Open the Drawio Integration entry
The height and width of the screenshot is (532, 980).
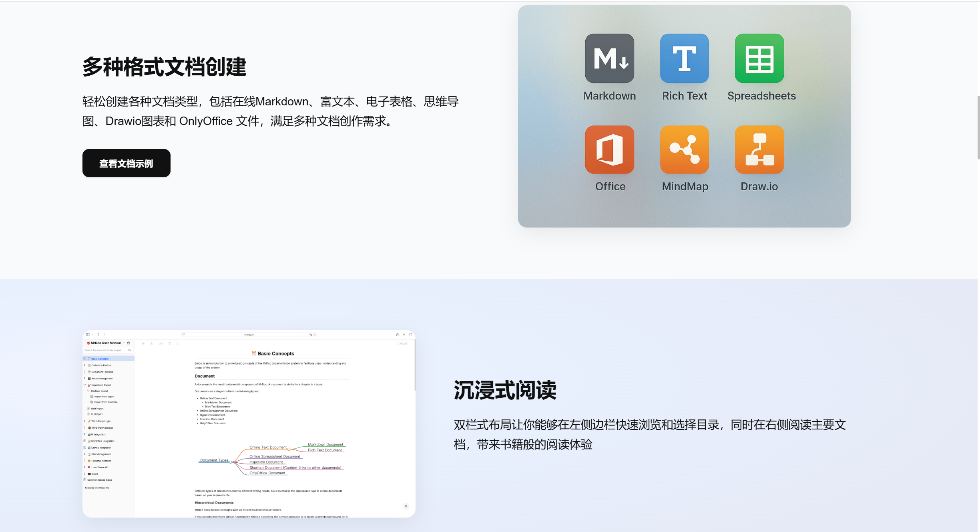coord(101,447)
